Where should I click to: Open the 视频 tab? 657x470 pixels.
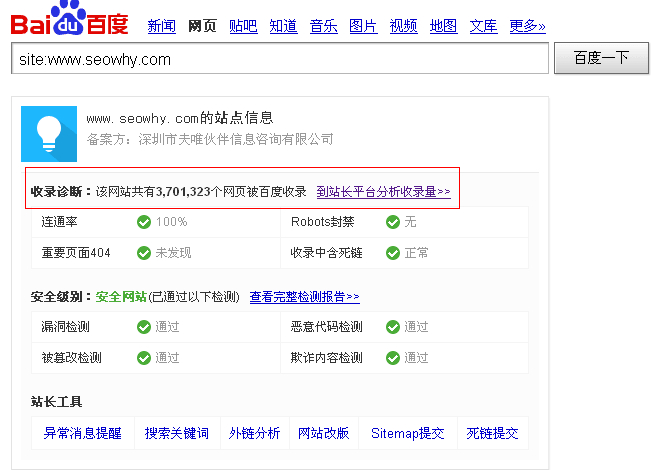[404, 26]
